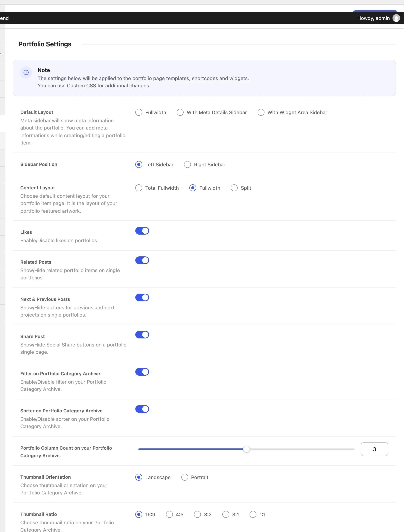The width and height of the screenshot is (404, 532).
Task: Select Total Fullwidth content layout
Action: 139,188
